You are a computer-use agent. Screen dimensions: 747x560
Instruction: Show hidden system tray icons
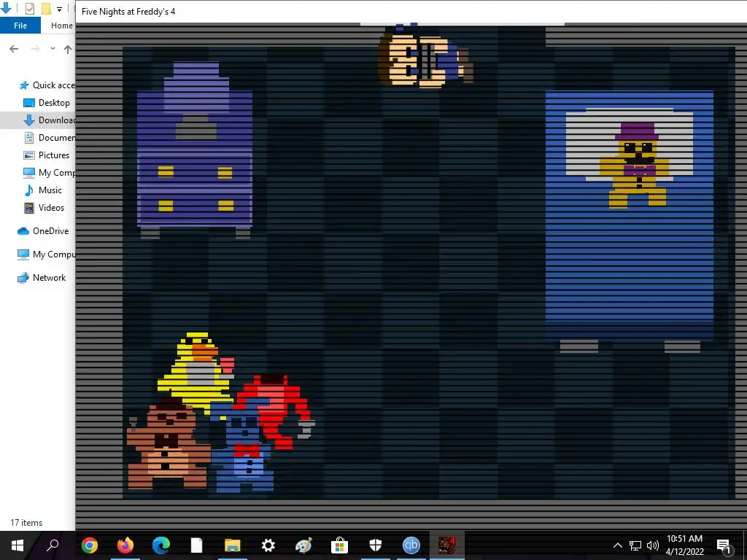coord(617,545)
